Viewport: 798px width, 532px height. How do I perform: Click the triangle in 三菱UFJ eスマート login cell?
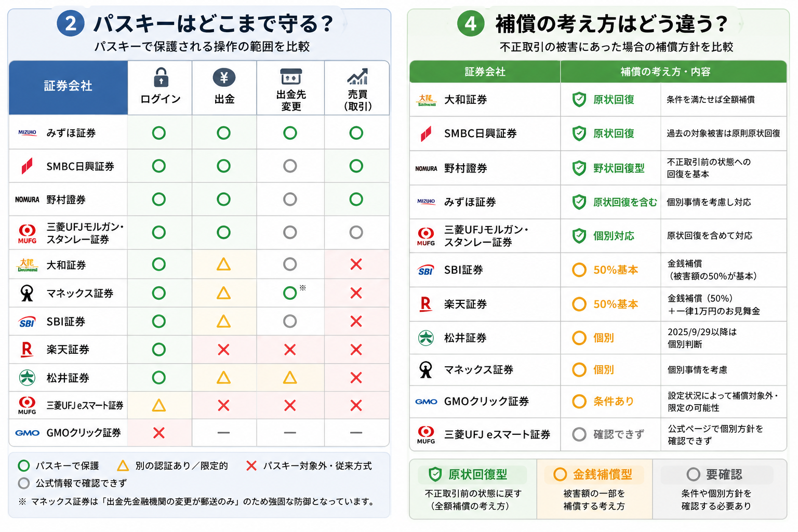coord(159,405)
